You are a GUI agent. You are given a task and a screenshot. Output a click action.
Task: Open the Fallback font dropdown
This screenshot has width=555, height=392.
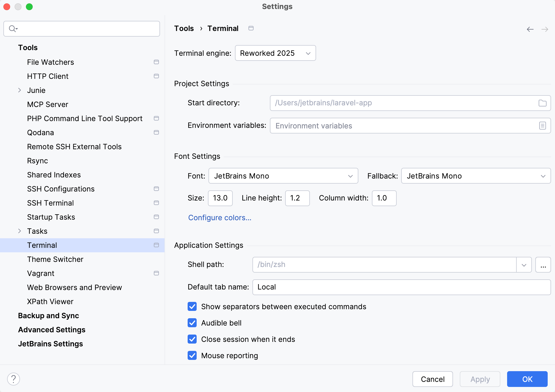tap(476, 176)
